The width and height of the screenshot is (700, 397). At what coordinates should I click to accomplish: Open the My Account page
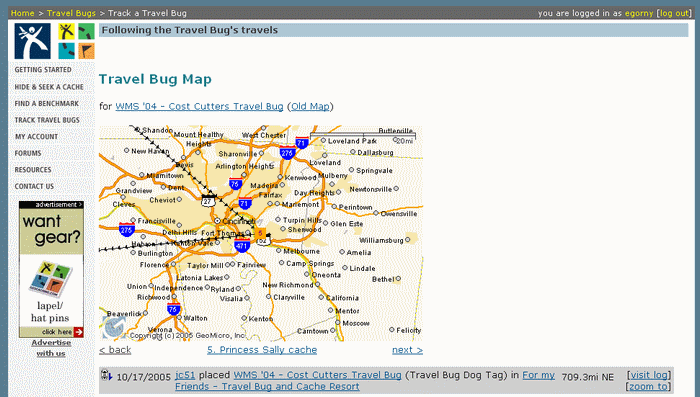click(x=36, y=137)
